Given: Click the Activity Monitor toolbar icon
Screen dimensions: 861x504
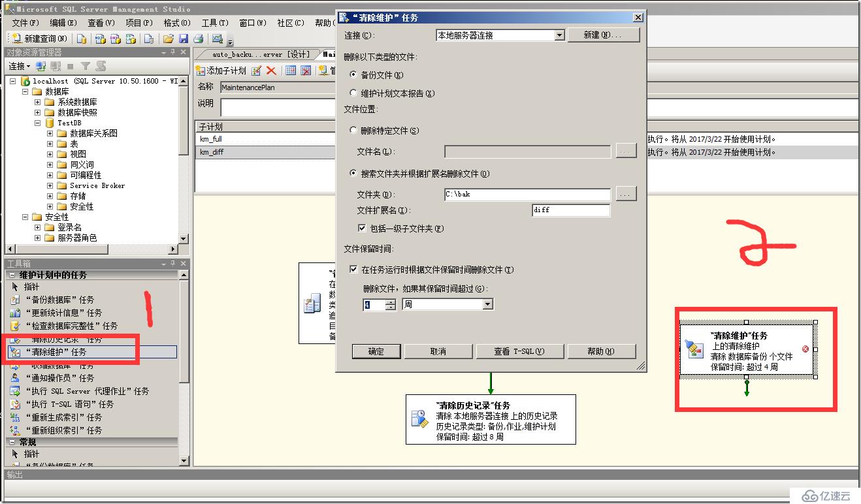Looking at the screenshot, I should point(218,39).
